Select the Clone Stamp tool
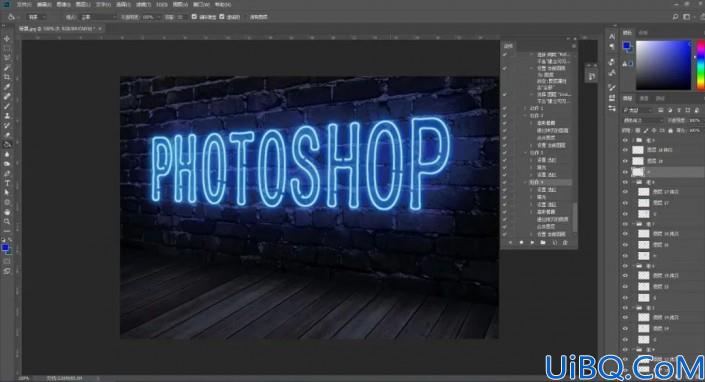This screenshot has height=382, width=705. [7, 116]
